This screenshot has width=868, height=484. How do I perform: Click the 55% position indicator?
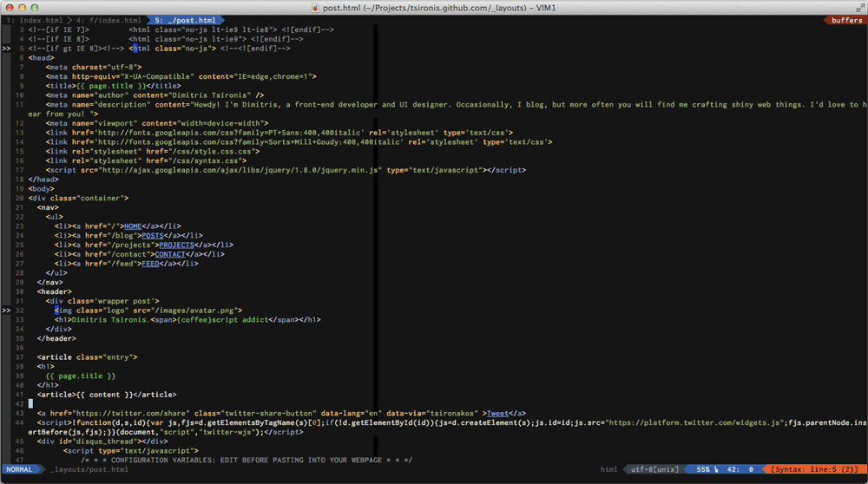click(x=703, y=469)
